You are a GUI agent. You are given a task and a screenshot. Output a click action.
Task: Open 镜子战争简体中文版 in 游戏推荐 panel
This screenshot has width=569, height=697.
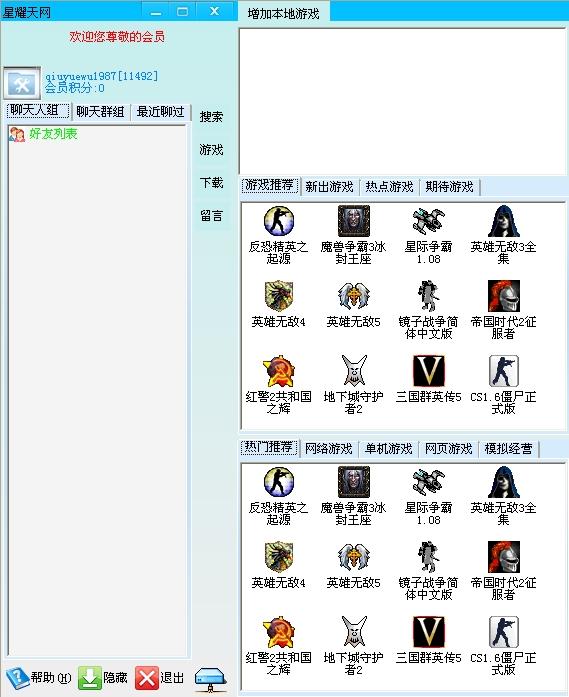click(428, 310)
